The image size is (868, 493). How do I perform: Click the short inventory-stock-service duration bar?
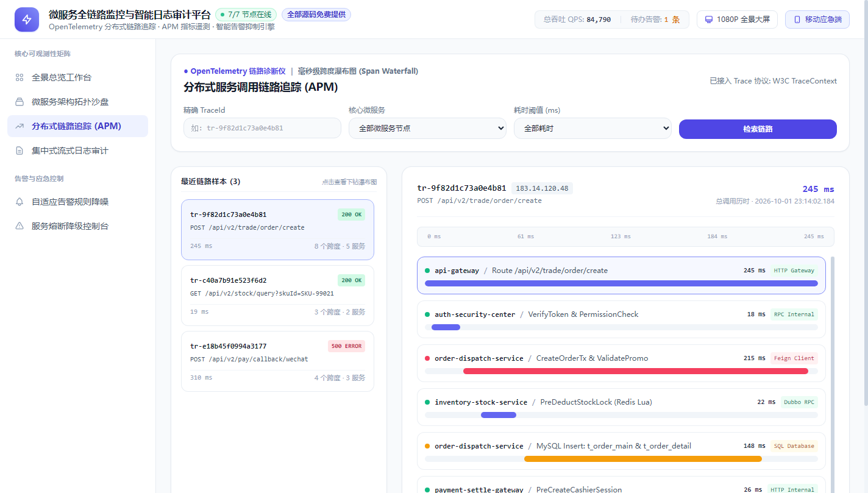(499, 415)
